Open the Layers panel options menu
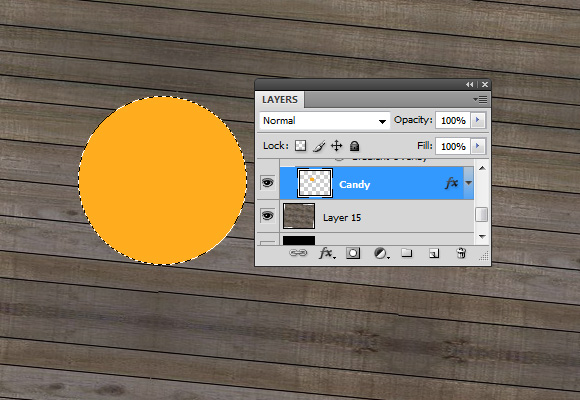Image resolution: width=580 pixels, height=400 pixels. 480,100
